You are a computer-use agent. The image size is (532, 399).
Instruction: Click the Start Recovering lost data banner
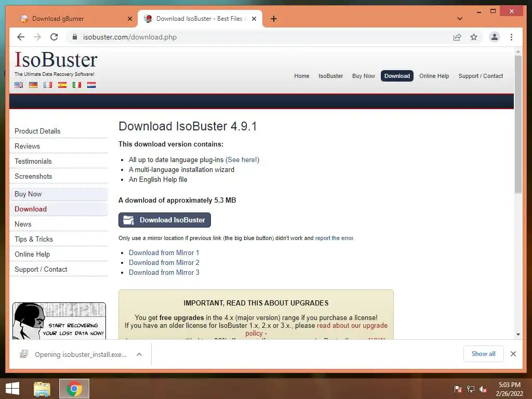(59, 321)
